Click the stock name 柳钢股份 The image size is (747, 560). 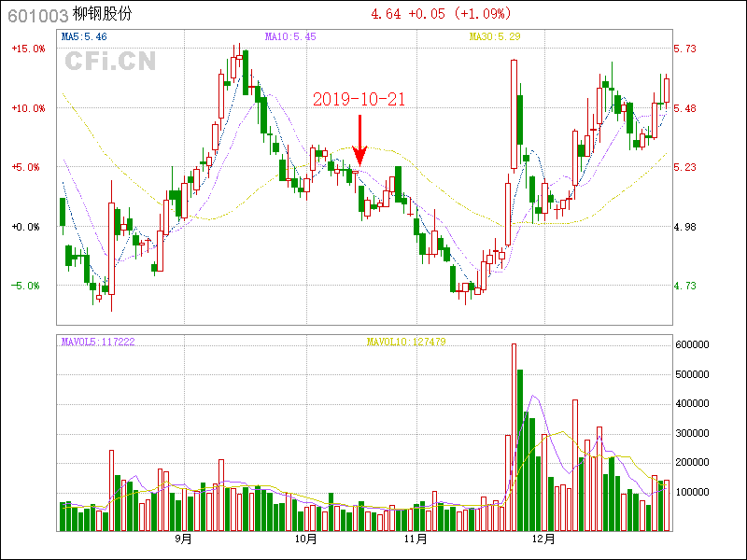102,14
